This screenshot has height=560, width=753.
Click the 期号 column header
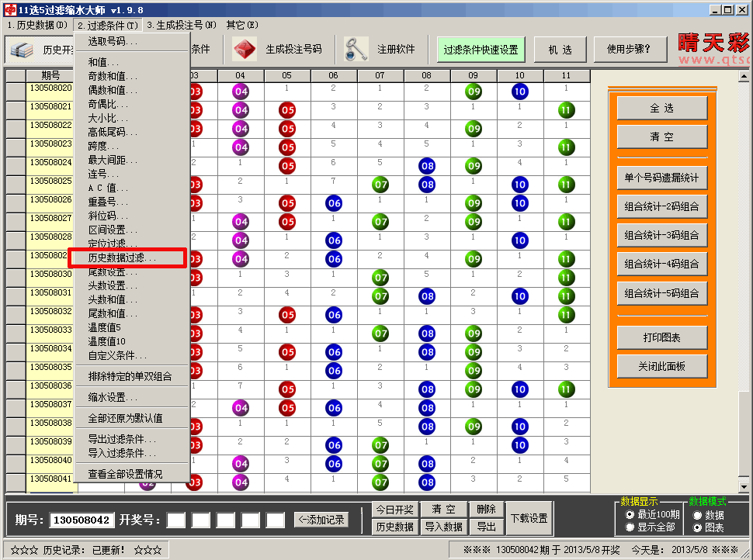[51, 75]
